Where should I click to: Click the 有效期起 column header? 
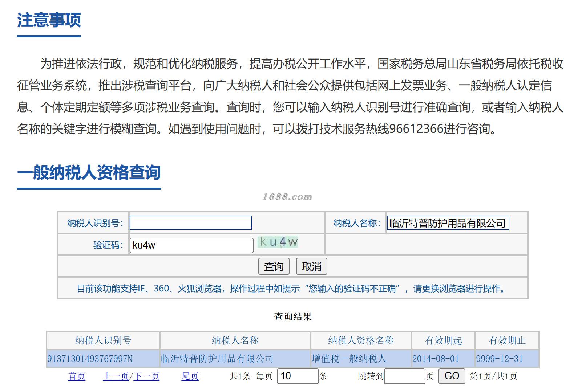tap(443, 340)
